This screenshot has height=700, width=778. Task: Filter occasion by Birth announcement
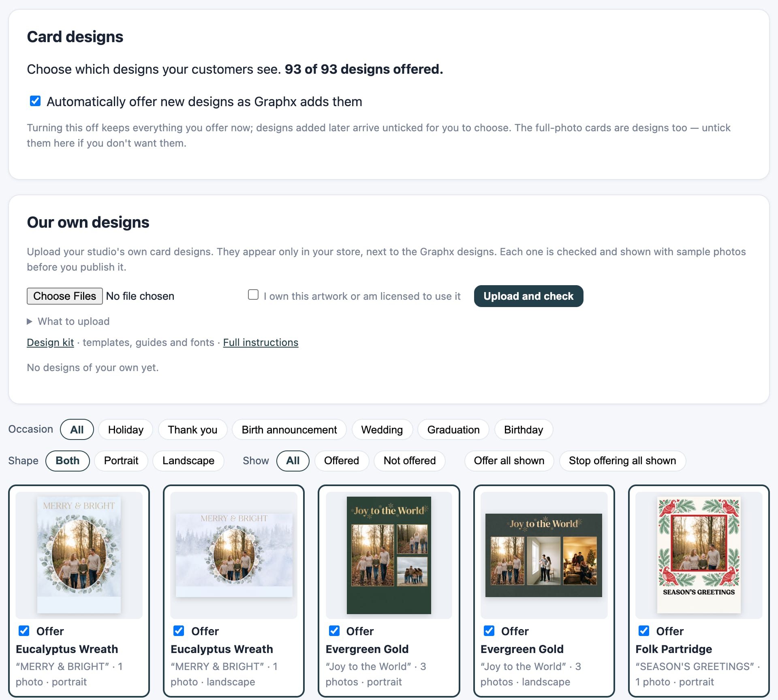(x=289, y=429)
